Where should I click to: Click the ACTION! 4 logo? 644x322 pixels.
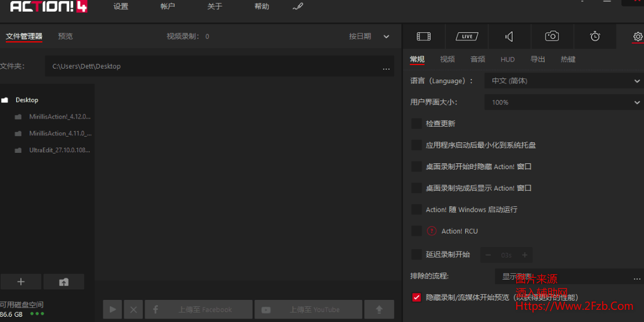[x=48, y=6]
